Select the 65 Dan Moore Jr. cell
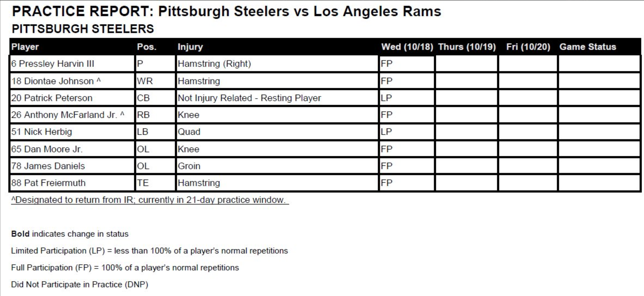 point(47,149)
